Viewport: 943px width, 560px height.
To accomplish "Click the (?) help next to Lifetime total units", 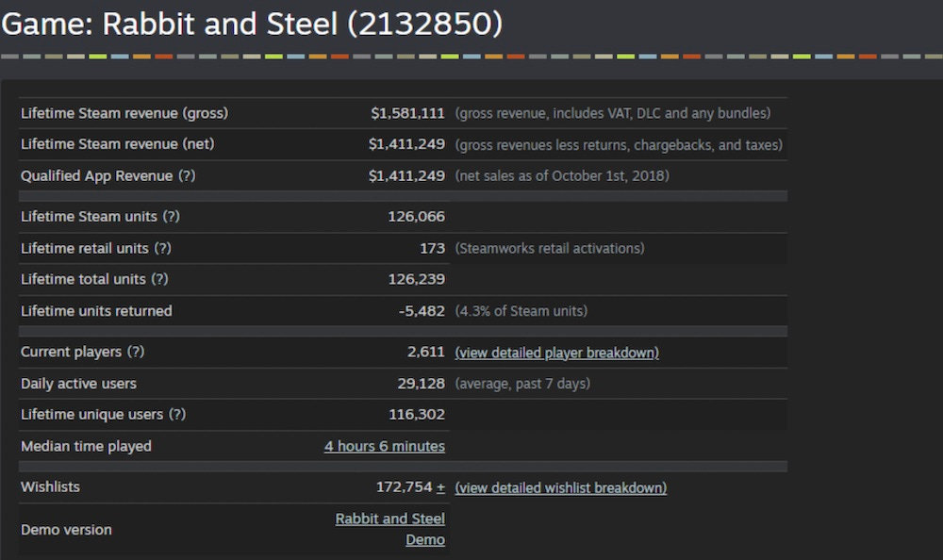I will pos(159,279).
